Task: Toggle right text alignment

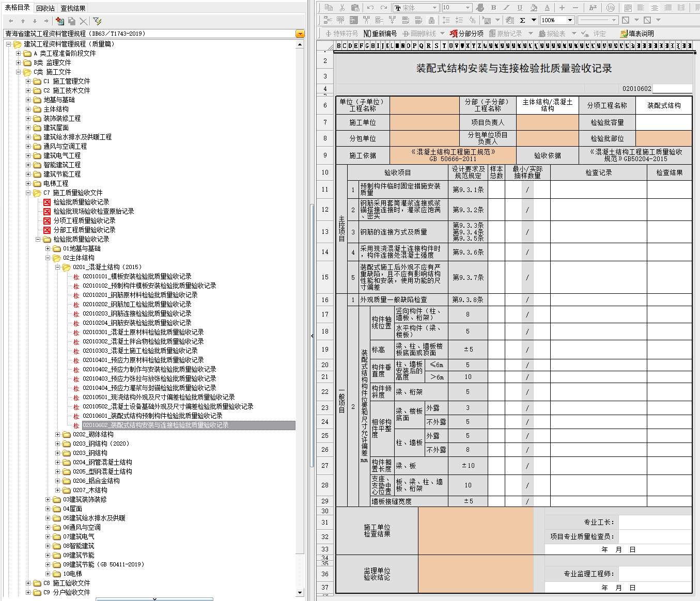Action: (x=668, y=8)
